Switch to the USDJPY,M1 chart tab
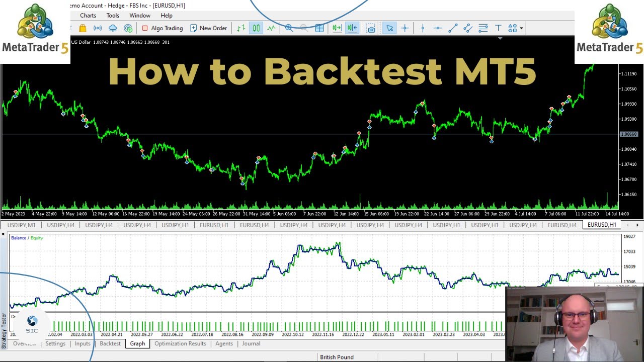 (22, 225)
